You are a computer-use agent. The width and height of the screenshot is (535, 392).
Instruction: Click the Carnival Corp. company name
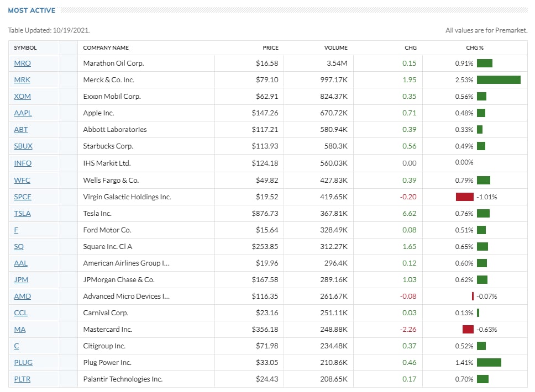(106, 313)
